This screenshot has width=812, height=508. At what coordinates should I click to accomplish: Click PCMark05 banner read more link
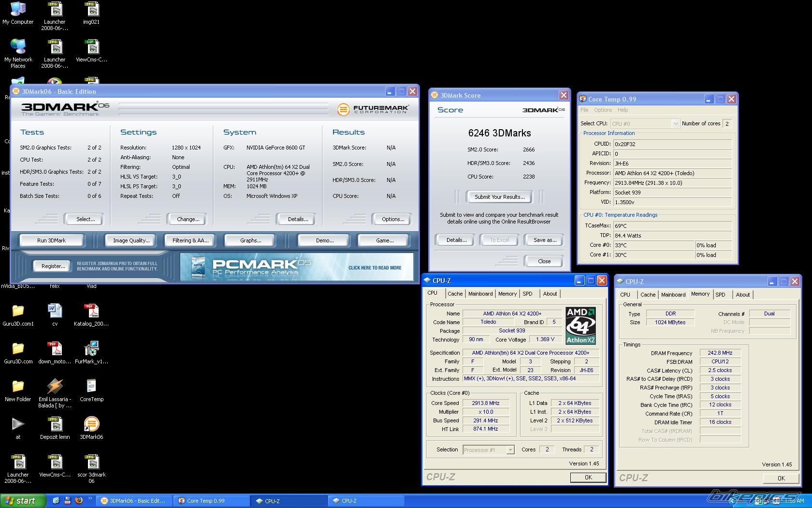pyautogui.click(x=375, y=268)
